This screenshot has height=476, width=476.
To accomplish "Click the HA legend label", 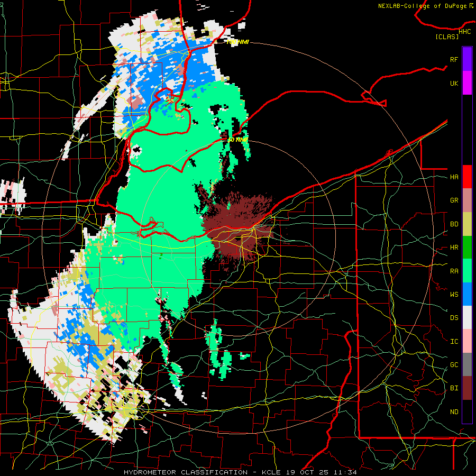I will pos(454,177).
